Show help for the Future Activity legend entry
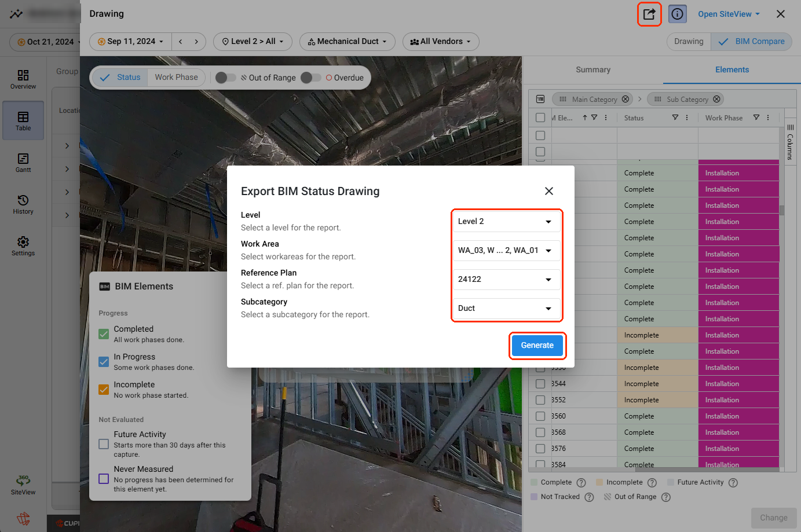Viewport: 801px width, 532px height. pos(733,483)
